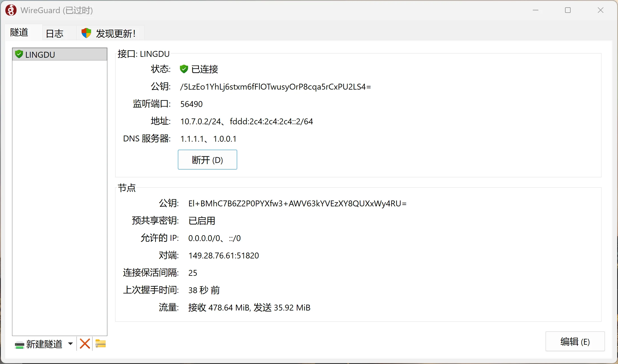
Task: Click the listen port value 56490
Action: (x=191, y=104)
